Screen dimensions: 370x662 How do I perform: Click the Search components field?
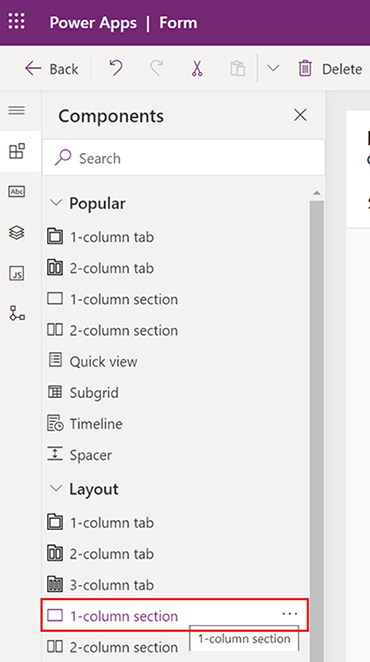coord(184,158)
